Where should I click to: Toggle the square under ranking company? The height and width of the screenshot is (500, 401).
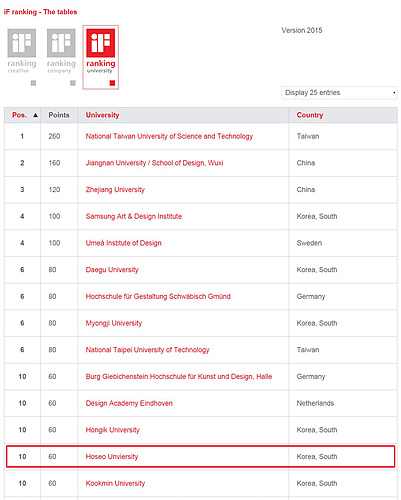click(73, 83)
